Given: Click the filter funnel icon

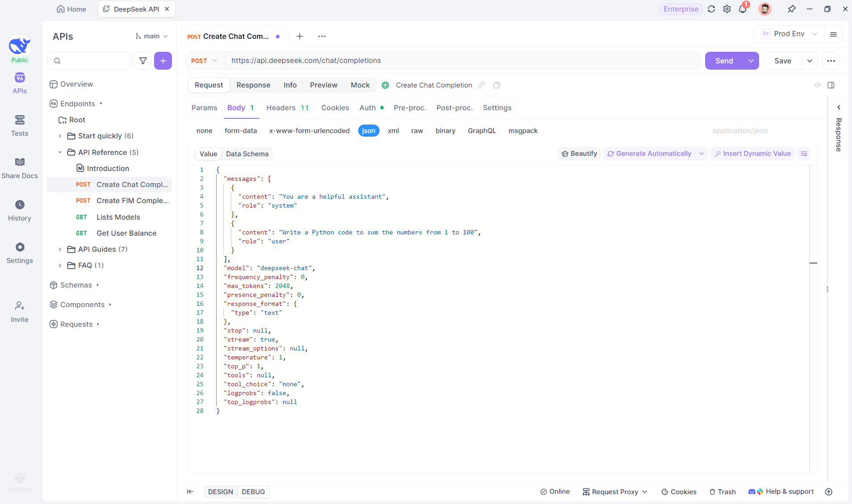Looking at the screenshot, I should [143, 61].
